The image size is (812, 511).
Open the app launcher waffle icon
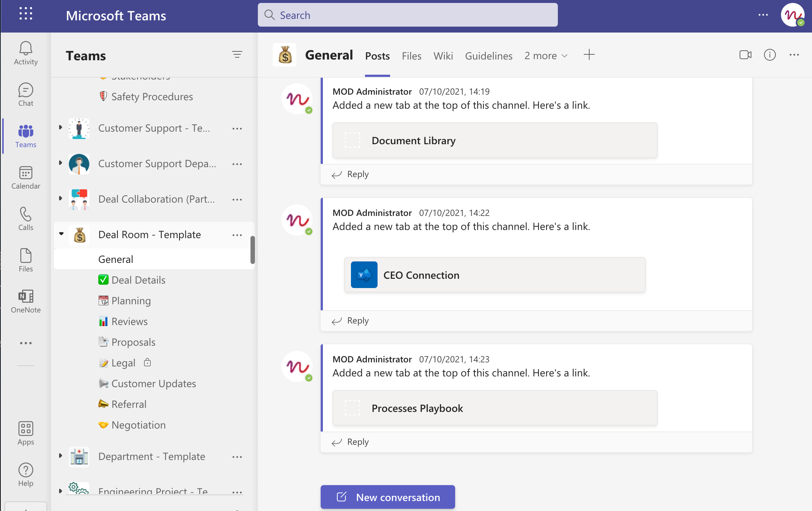coord(25,14)
